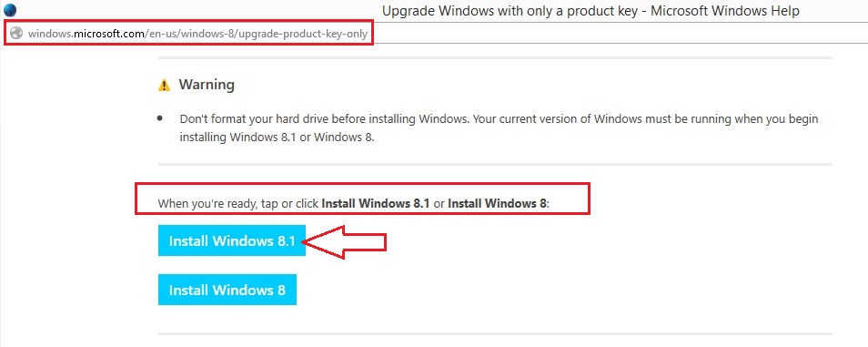Click the page title 'Upgrade Windows with only a product key'

[512, 11]
